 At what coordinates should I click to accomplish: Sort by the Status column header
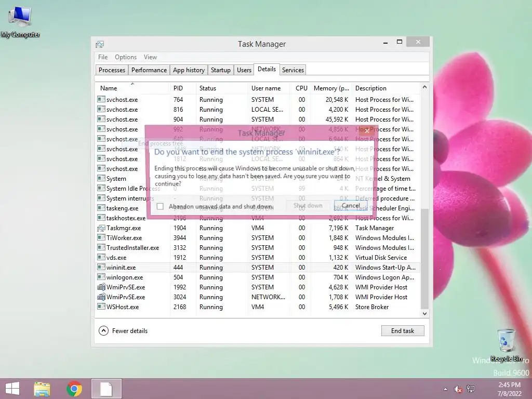(222, 88)
